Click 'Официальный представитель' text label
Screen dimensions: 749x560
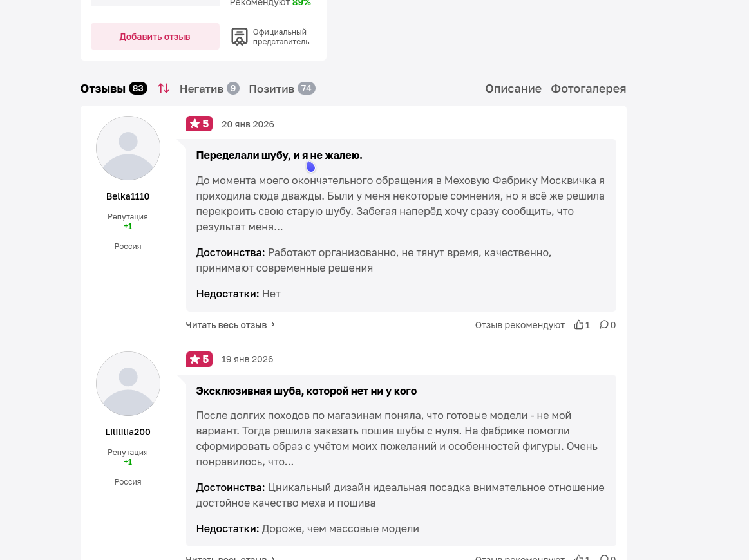tap(281, 37)
